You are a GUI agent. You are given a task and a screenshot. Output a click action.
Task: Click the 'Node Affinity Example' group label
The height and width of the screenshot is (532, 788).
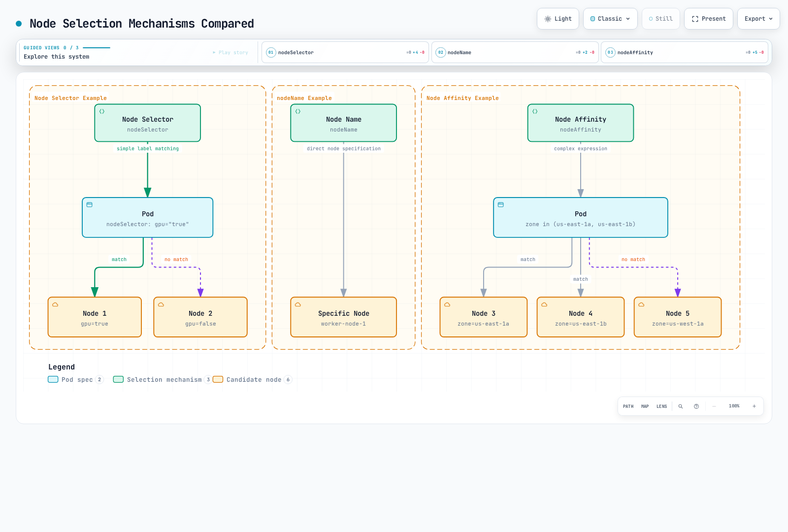(462, 98)
